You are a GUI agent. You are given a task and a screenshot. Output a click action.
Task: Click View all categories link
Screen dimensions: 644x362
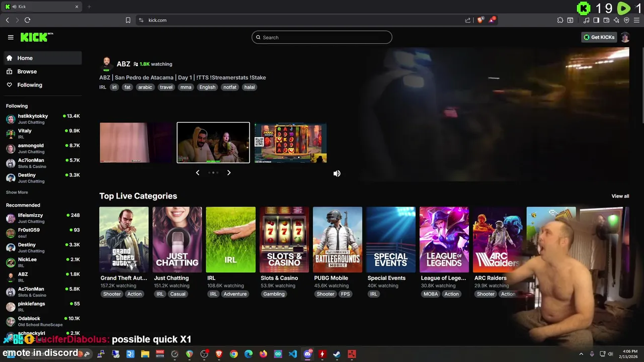click(x=620, y=196)
